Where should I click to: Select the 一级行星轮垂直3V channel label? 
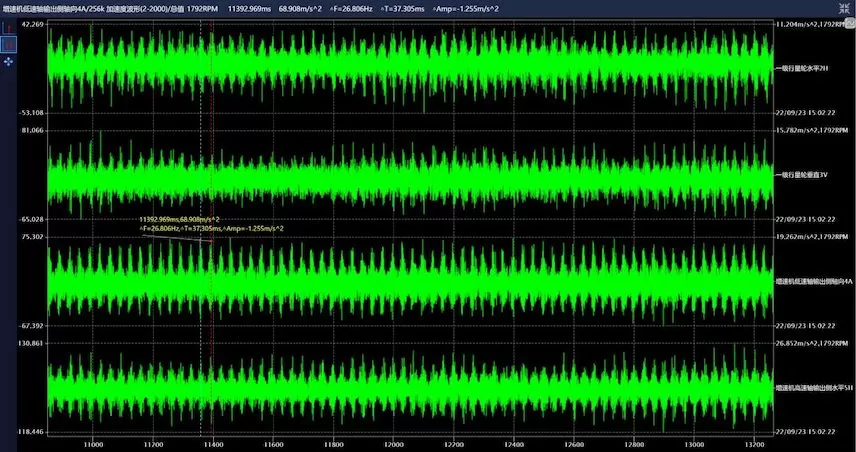pyautogui.click(x=804, y=175)
